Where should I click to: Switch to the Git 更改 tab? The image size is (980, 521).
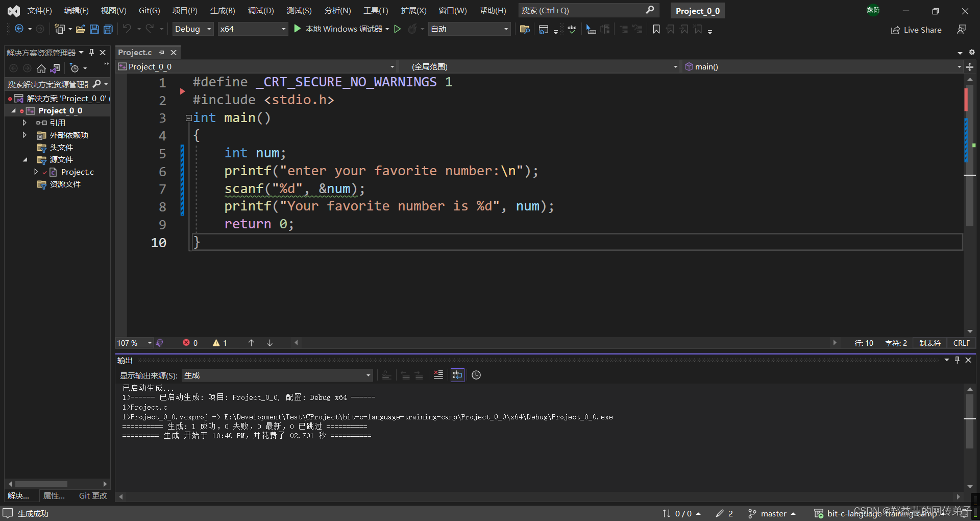(x=92, y=495)
